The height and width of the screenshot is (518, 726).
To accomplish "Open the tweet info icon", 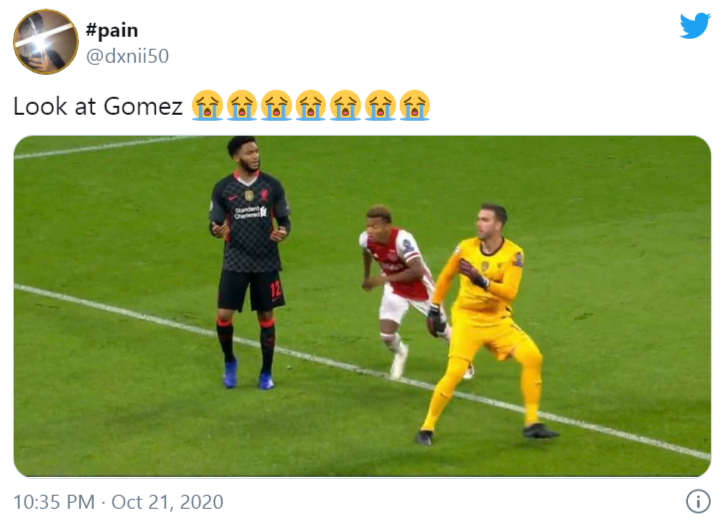I will pos(696,501).
